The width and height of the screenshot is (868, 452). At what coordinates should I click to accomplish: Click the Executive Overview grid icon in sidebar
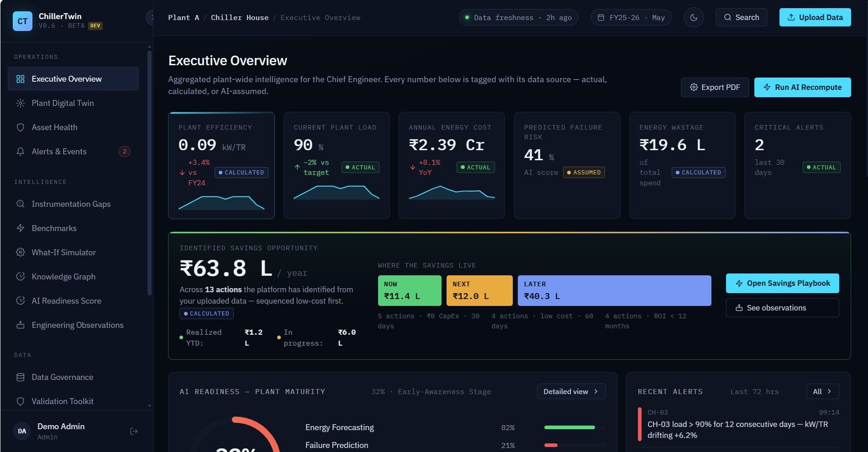(21, 79)
